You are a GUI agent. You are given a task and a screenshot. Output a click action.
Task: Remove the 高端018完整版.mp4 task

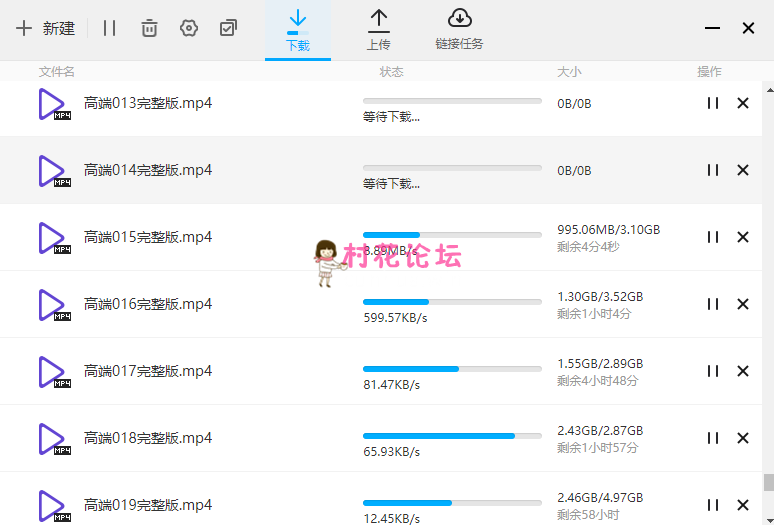[743, 438]
